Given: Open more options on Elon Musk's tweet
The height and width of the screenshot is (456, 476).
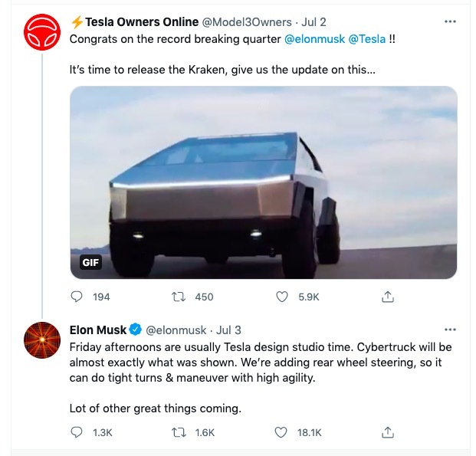Looking at the screenshot, I should coord(450,330).
